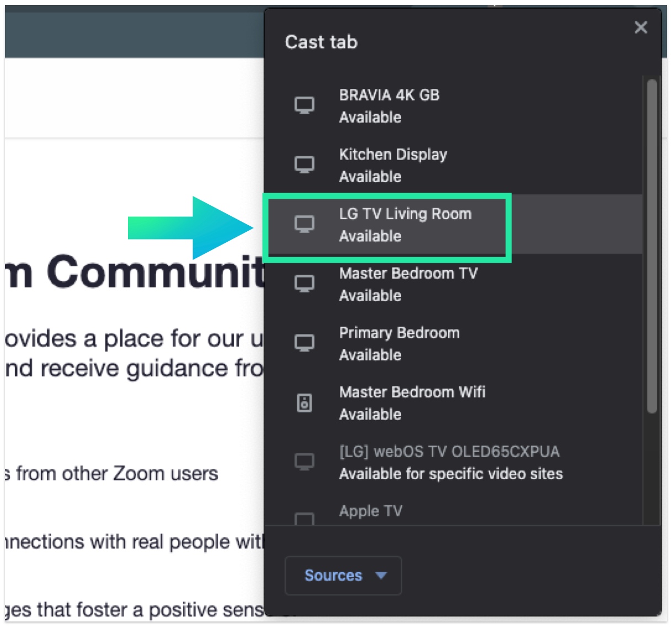Click the Kitchen Display monitor icon

pyautogui.click(x=304, y=164)
